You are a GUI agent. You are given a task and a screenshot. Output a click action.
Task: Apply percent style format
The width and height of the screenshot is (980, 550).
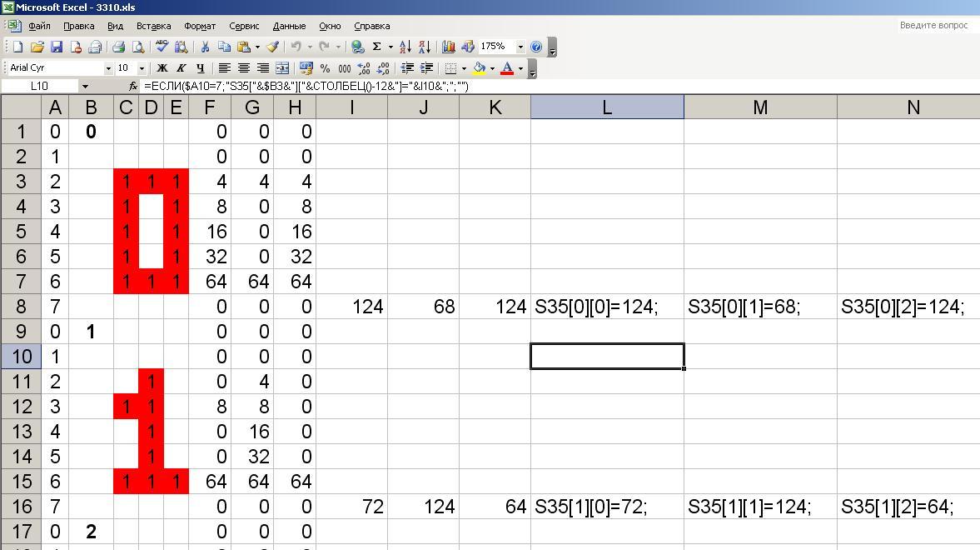325,68
